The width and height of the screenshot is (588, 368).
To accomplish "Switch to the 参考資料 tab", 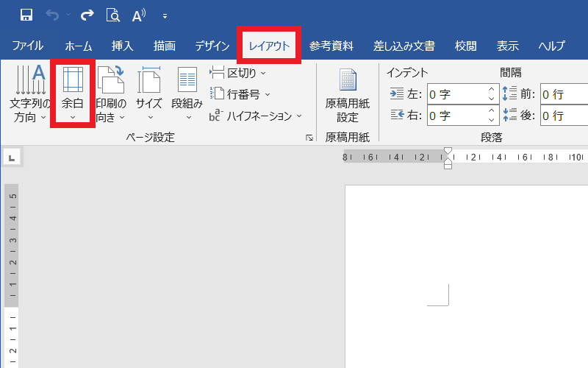I will [330, 46].
